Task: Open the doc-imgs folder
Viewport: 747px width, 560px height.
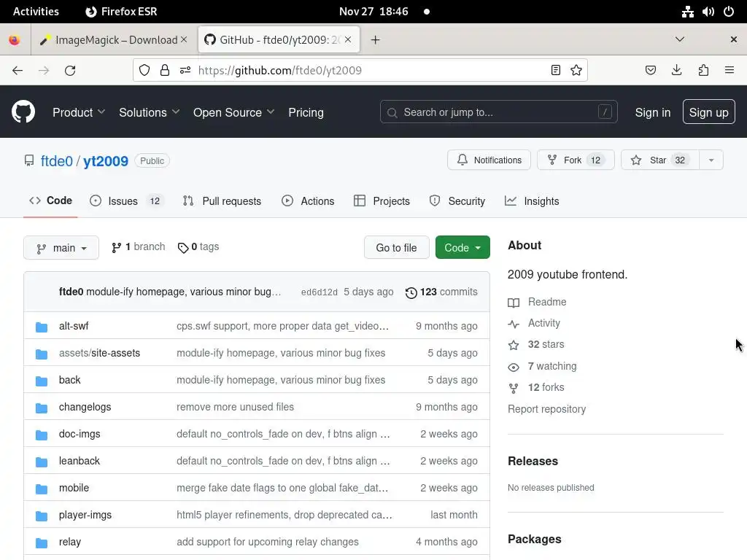Action: point(80,434)
